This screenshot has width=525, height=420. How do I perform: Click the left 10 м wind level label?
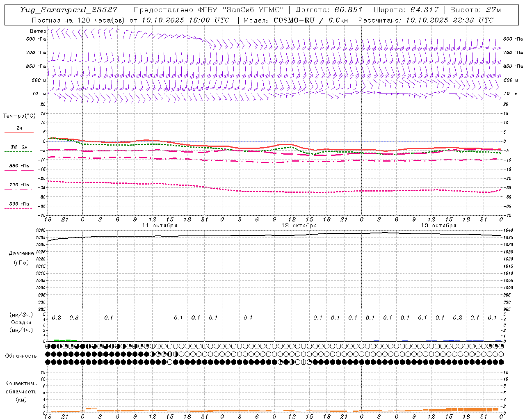(x=39, y=94)
